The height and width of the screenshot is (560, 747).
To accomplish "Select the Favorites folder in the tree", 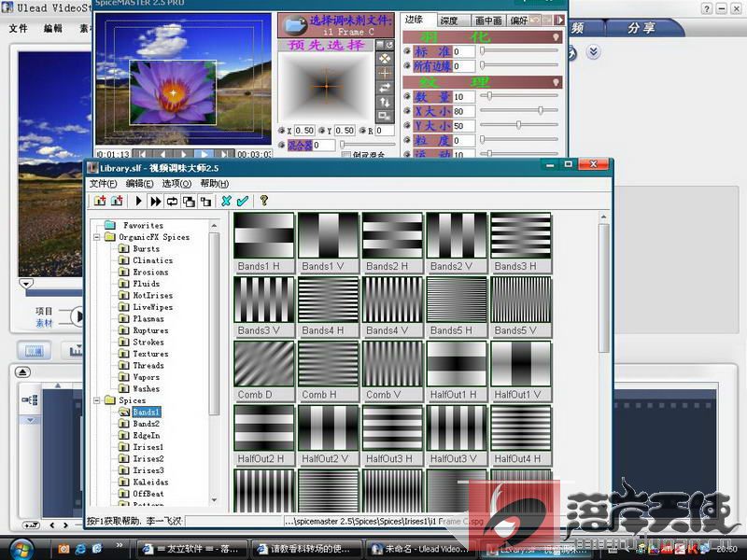I will click(x=143, y=225).
